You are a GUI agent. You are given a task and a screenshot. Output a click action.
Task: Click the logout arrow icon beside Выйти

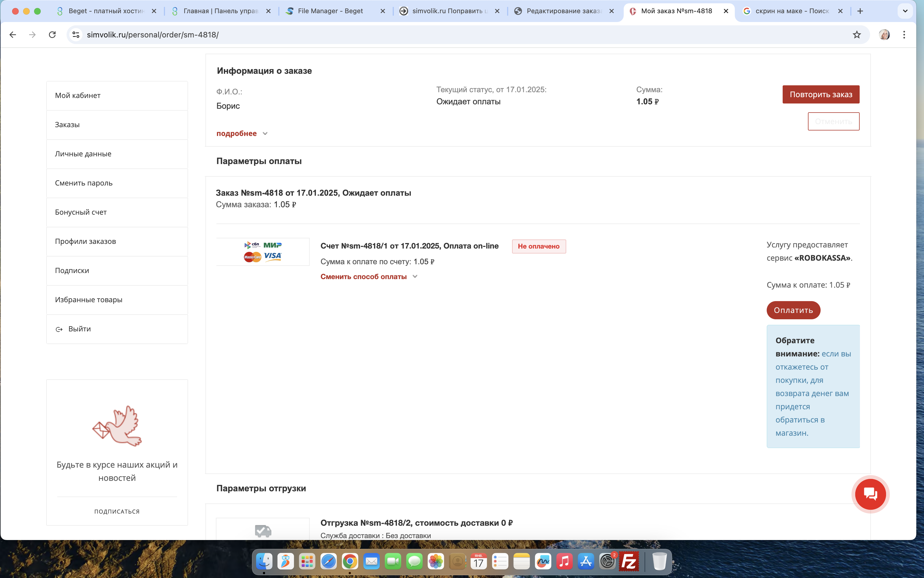coord(59,329)
